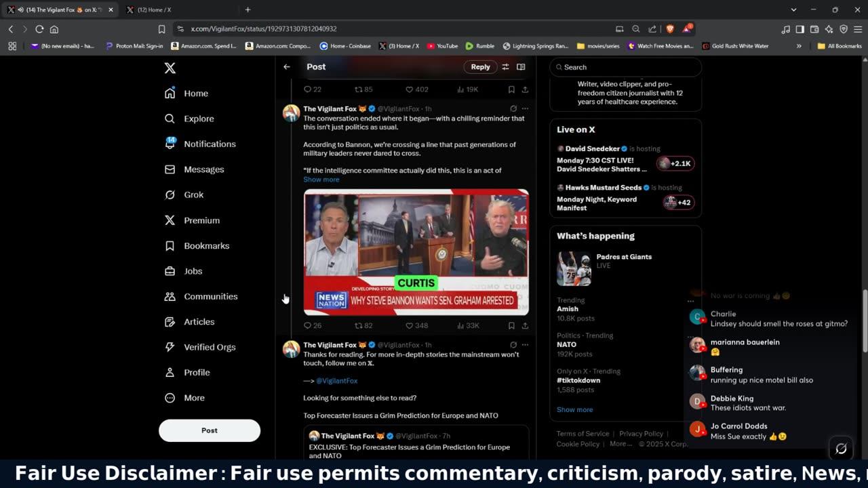Click the browser address bar URL
868x488 pixels.
[264, 29]
